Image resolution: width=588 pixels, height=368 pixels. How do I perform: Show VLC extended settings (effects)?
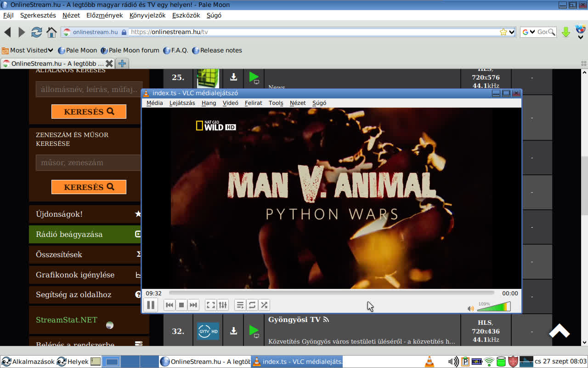click(x=223, y=305)
